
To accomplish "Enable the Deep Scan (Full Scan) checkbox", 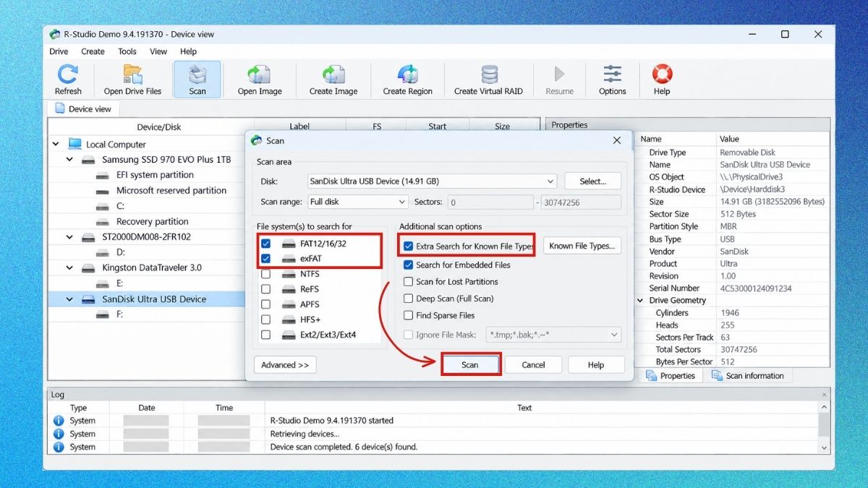I will [409, 299].
